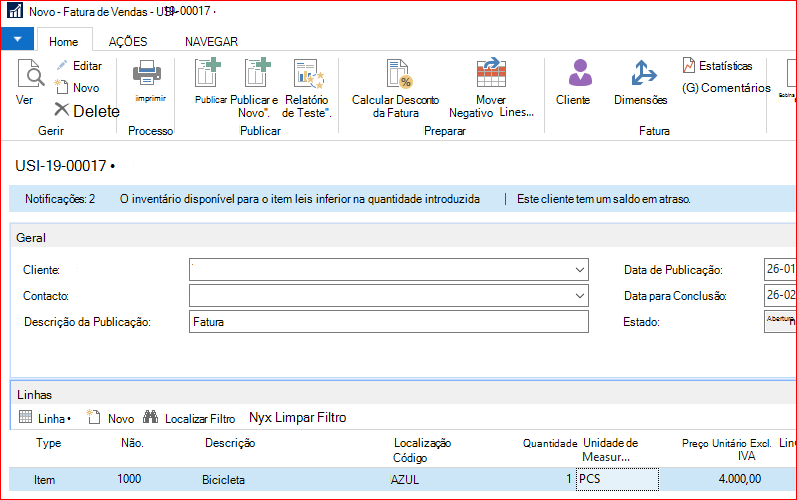
Task: Click the Delete X button
Action: (87, 111)
